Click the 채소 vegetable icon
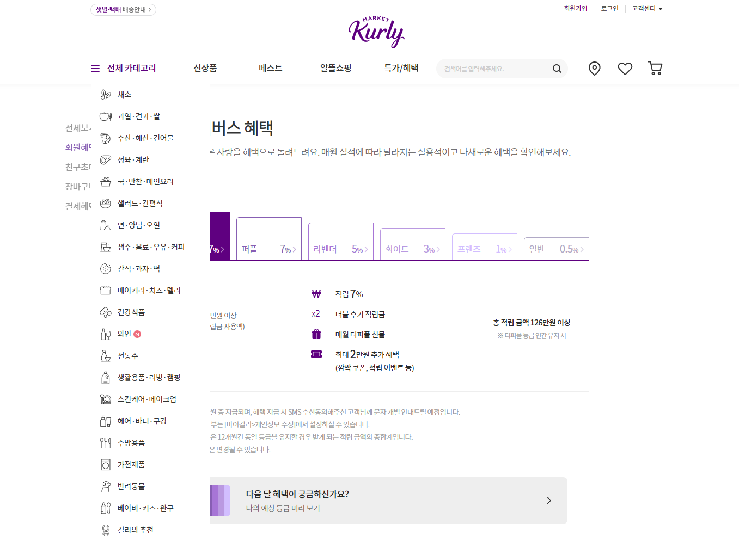The width and height of the screenshot is (739, 560). click(x=106, y=95)
